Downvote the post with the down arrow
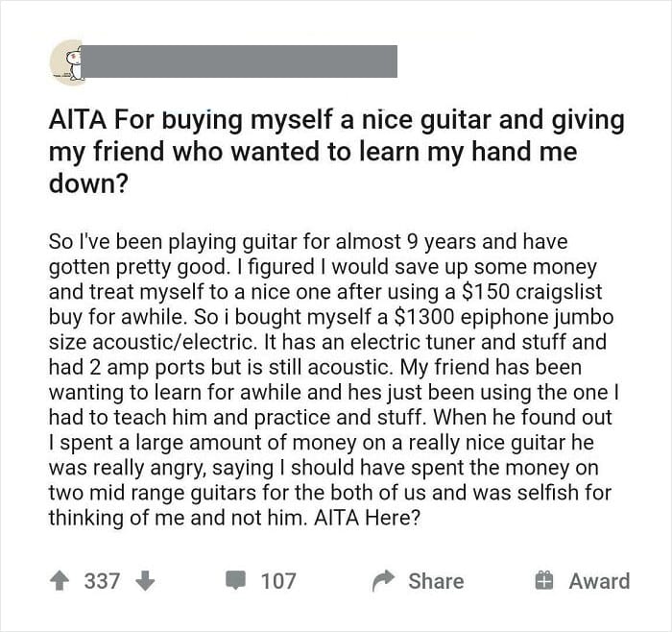The image size is (672, 632). (145, 581)
